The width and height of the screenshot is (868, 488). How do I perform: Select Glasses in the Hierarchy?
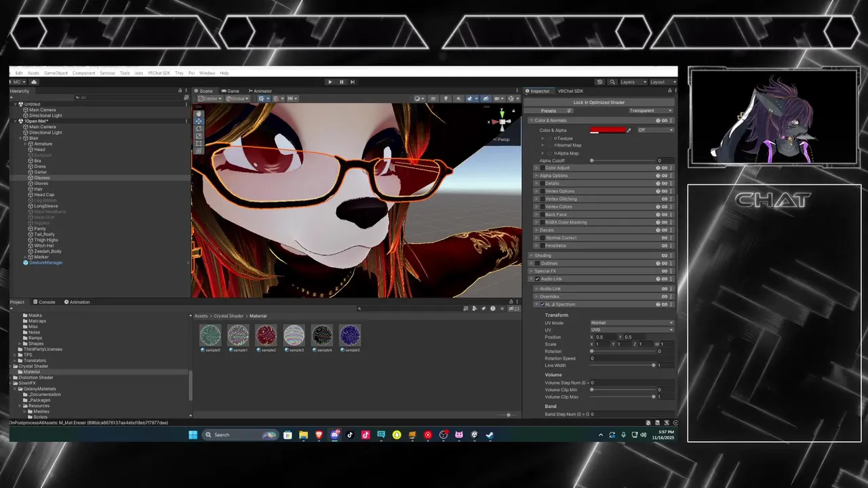point(42,178)
